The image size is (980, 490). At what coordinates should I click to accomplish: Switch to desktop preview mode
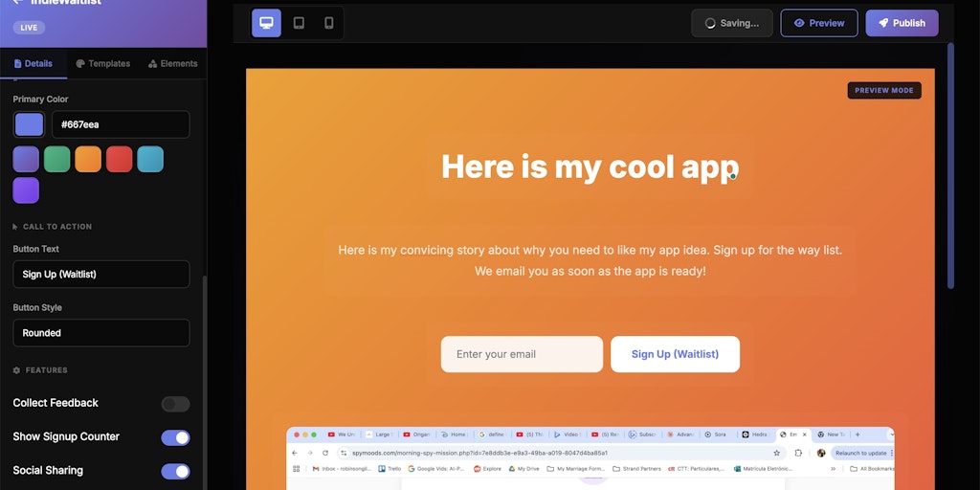266,23
